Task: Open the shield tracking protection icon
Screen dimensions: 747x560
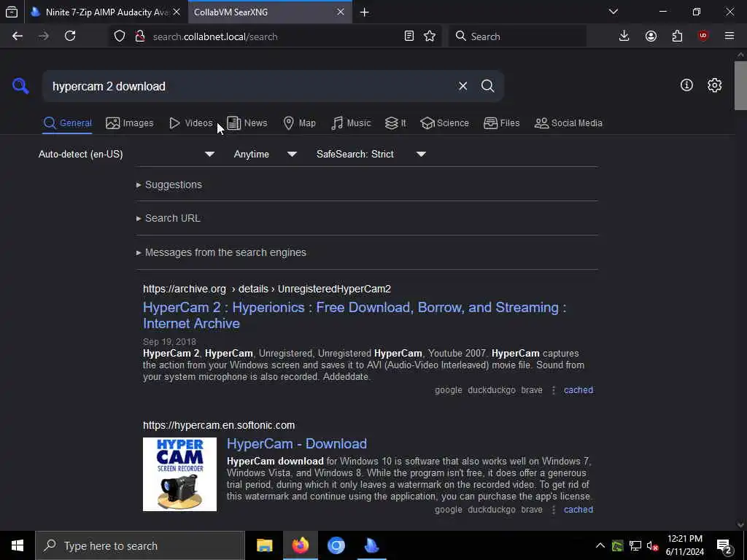Action: [120, 36]
